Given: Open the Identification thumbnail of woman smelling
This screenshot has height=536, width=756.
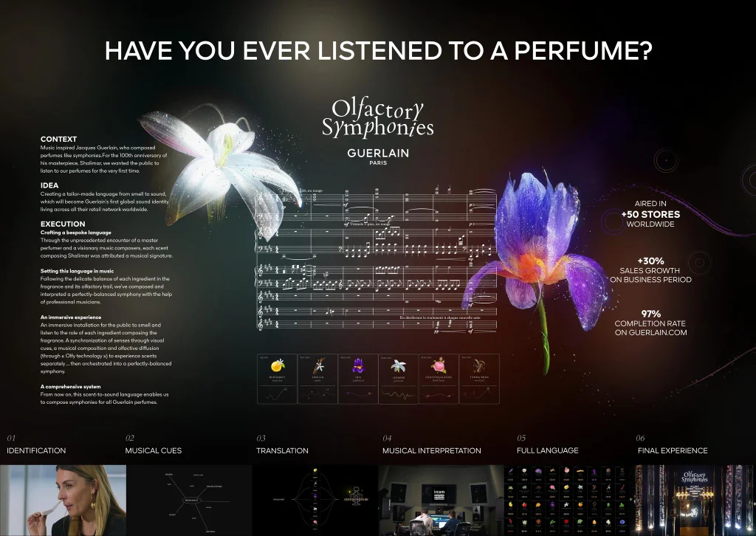Looking at the screenshot, I should 63,500.
